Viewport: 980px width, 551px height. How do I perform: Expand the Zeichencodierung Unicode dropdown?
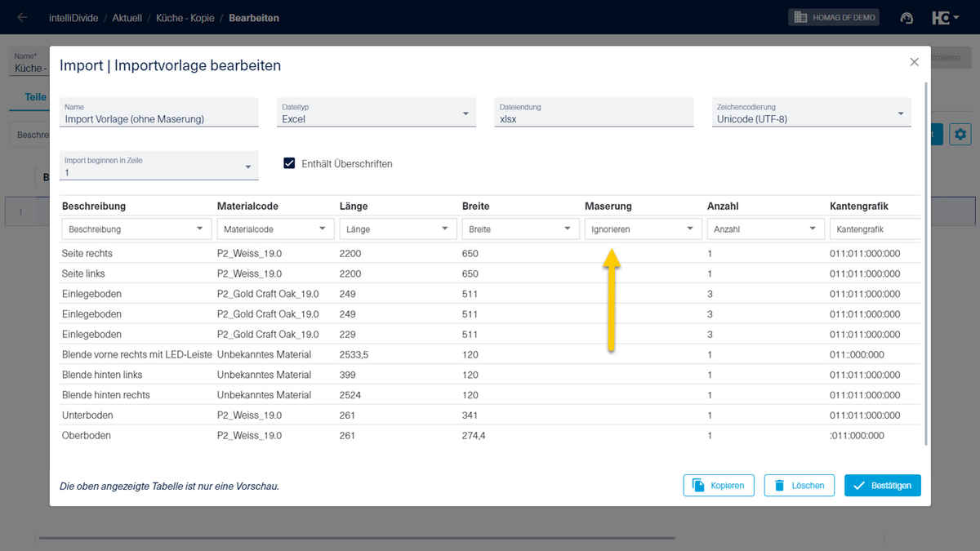pyautogui.click(x=812, y=113)
